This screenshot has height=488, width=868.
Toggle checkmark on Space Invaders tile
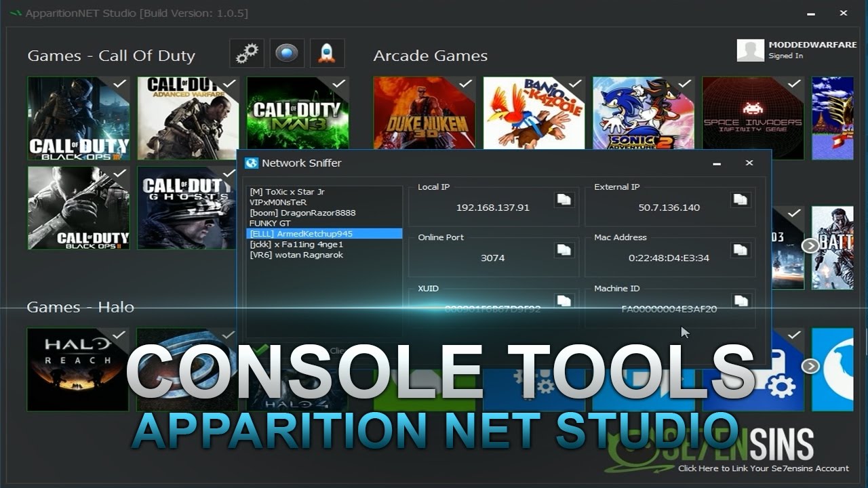[794, 83]
